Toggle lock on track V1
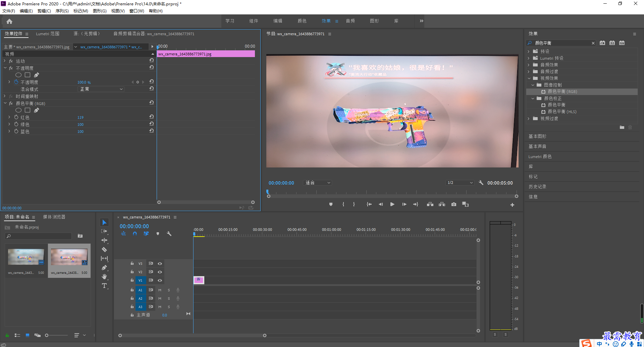The width and height of the screenshot is (644, 347). click(x=132, y=280)
